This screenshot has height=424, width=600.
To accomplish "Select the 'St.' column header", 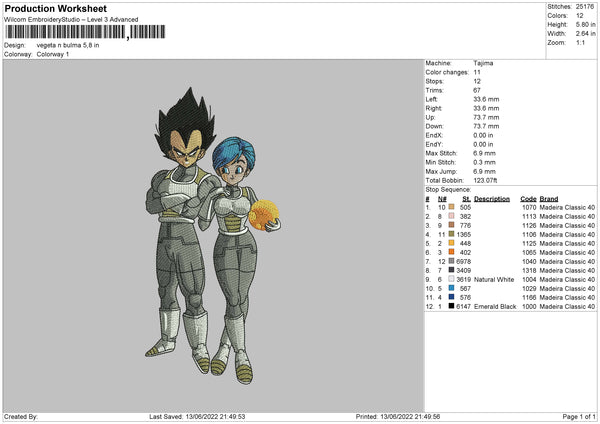I will click(466, 199).
